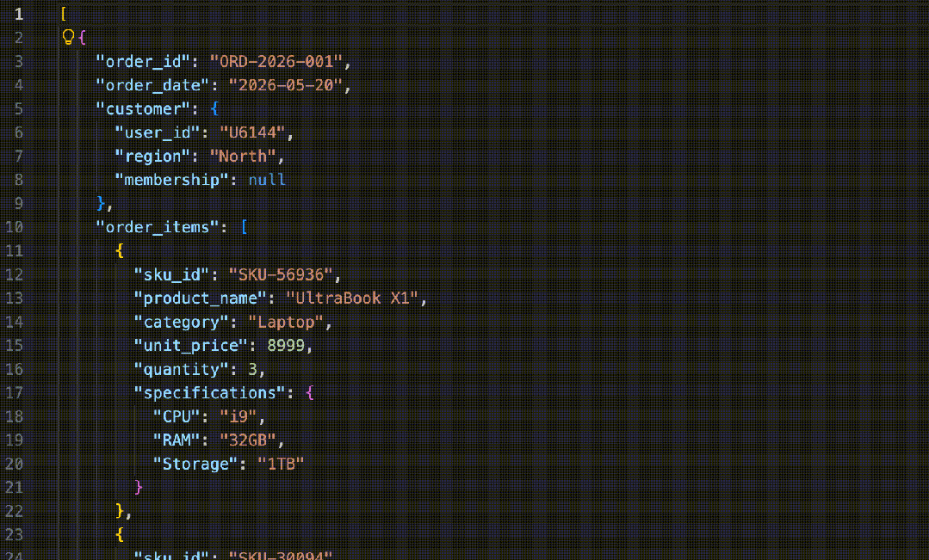Click the lightbulb quick-fix icon
This screenshot has height=560, width=929.
pyautogui.click(x=68, y=37)
